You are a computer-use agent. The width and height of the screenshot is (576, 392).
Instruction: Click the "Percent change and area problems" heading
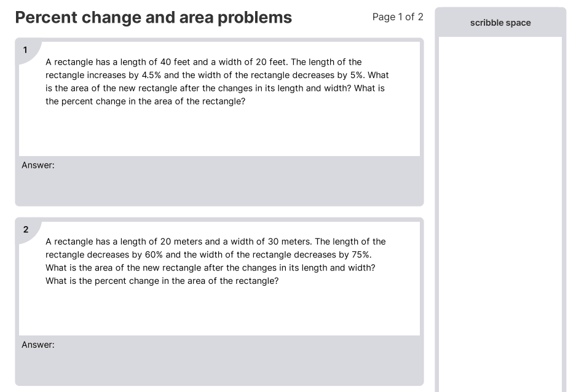click(153, 18)
